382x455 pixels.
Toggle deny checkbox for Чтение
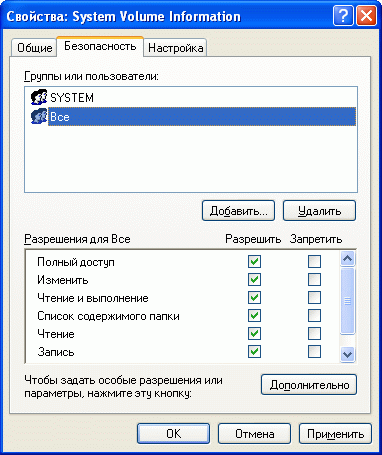314,333
